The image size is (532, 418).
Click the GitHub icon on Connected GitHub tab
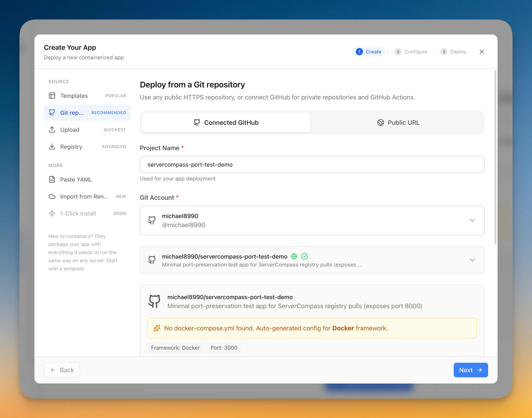pyautogui.click(x=197, y=122)
